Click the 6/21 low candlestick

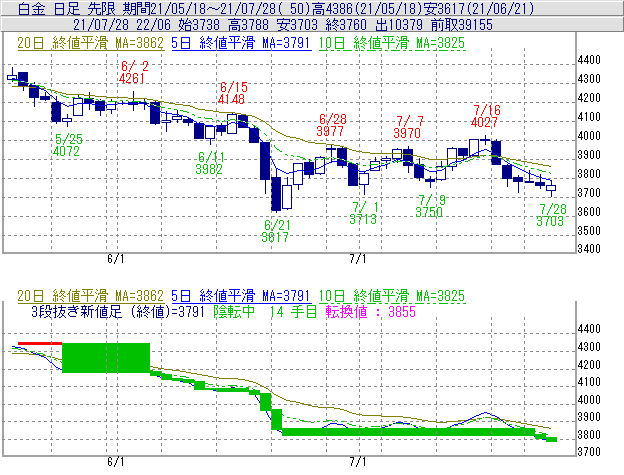pyautogui.click(x=276, y=194)
